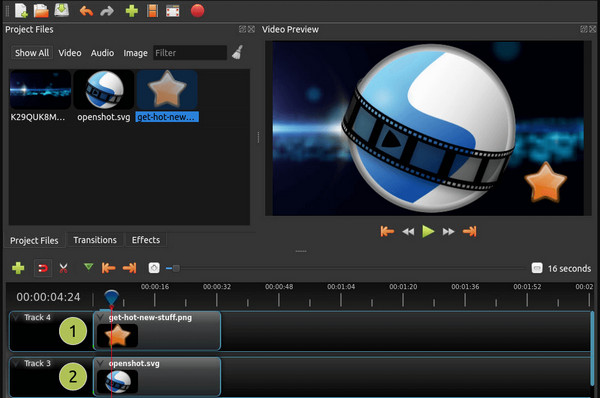Click the timeline zoom slider handle
This screenshot has height=398, width=600.
coord(176,268)
